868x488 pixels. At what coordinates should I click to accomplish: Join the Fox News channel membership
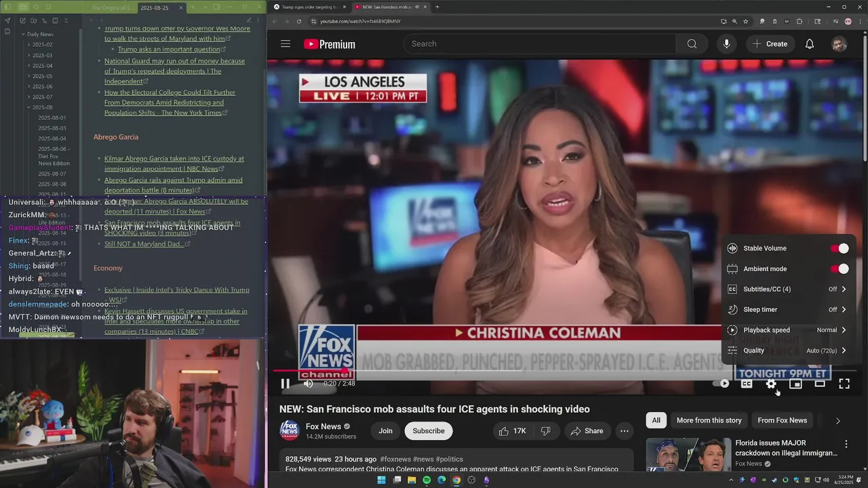(x=385, y=431)
